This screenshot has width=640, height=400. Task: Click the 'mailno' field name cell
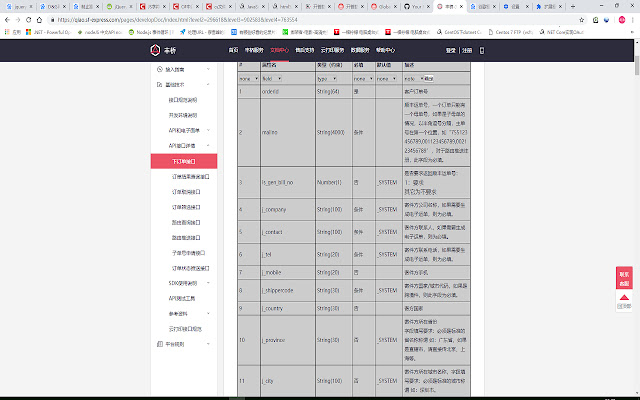coord(288,132)
